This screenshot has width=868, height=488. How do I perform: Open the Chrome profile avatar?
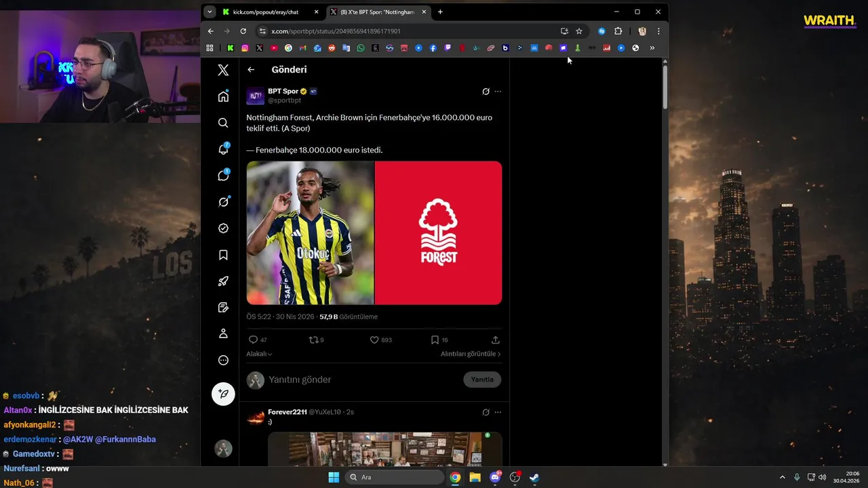pos(642,31)
